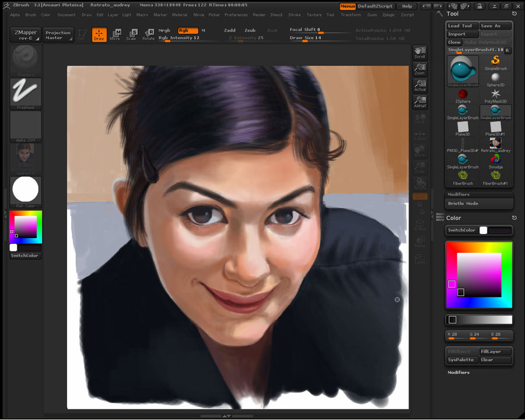525x420 pixels.
Task: Launch Projection Master
Action: point(58,34)
